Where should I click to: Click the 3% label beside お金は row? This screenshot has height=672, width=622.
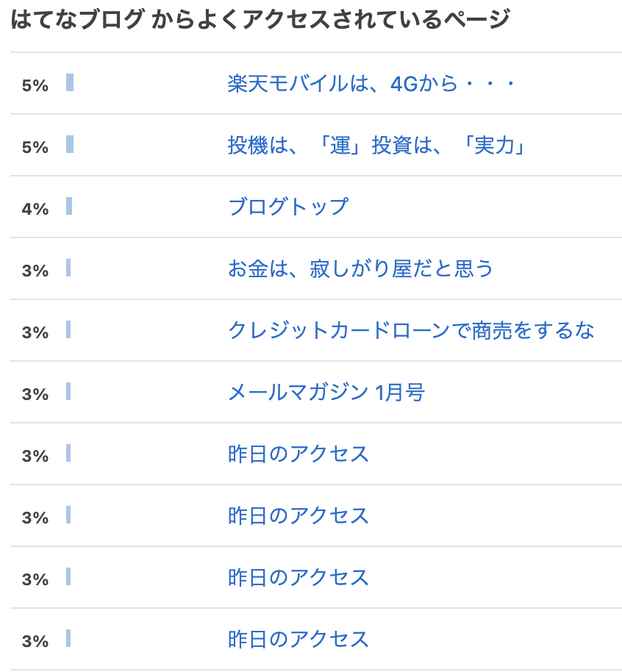click(35, 271)
